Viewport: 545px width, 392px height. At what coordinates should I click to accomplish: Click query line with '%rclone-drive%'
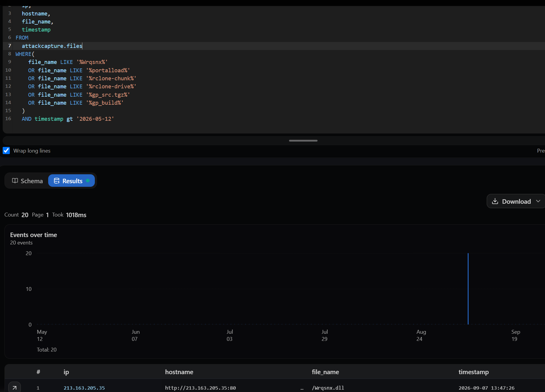(82, 86)
